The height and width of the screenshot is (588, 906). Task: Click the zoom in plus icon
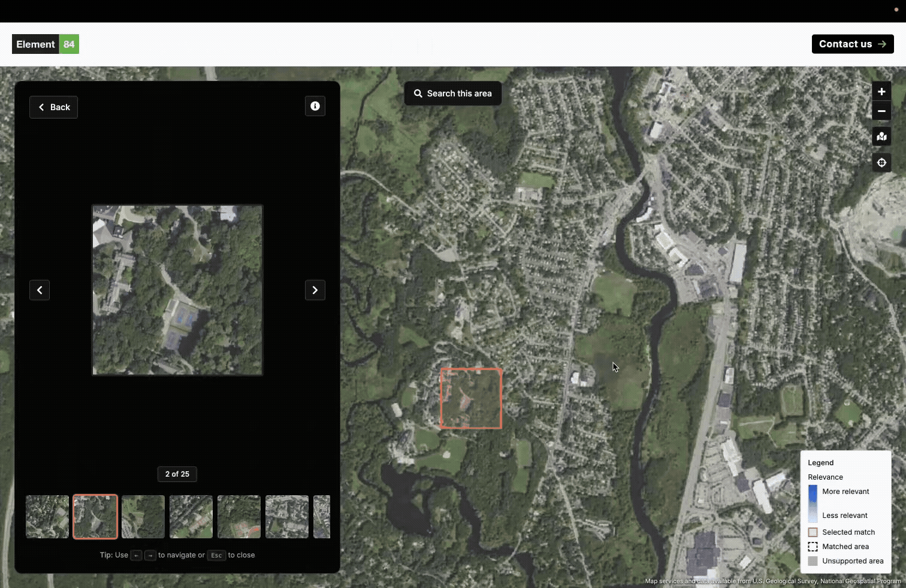pyautogui.click(x=881, y=92)
